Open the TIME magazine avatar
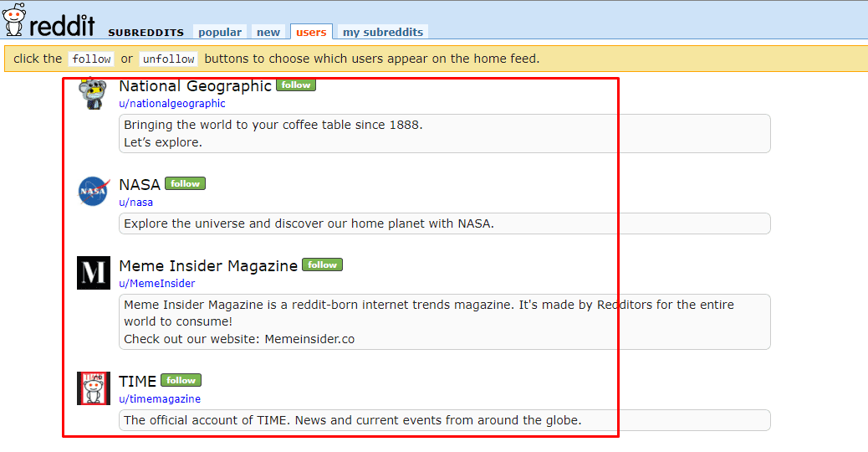Screen dimensions: 868x452 click(94, 388)
